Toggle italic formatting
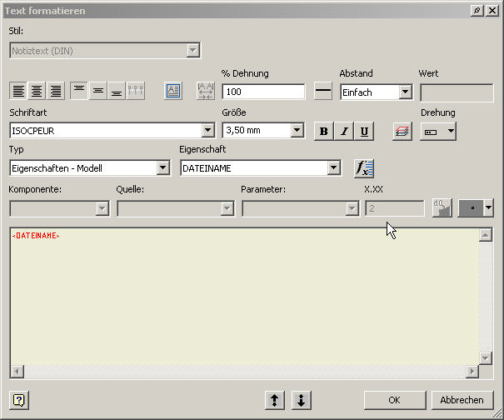 [x=344, y=131]
